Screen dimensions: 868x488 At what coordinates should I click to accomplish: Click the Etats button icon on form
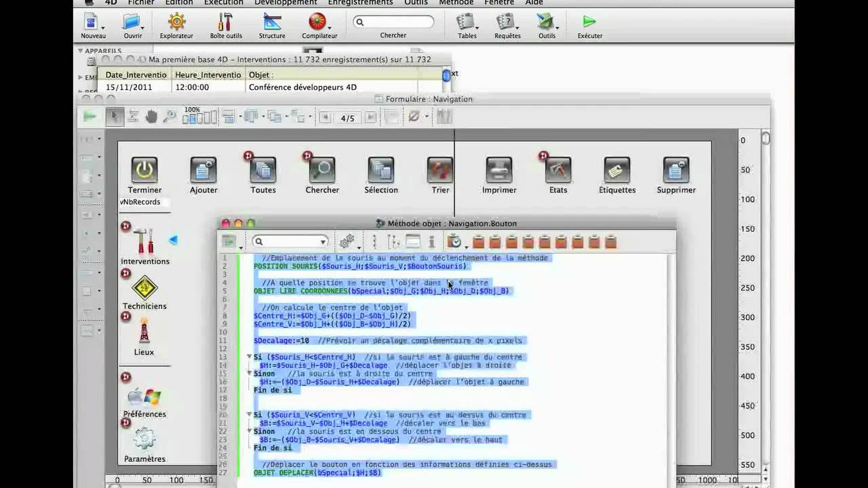[x=558, y=169]
